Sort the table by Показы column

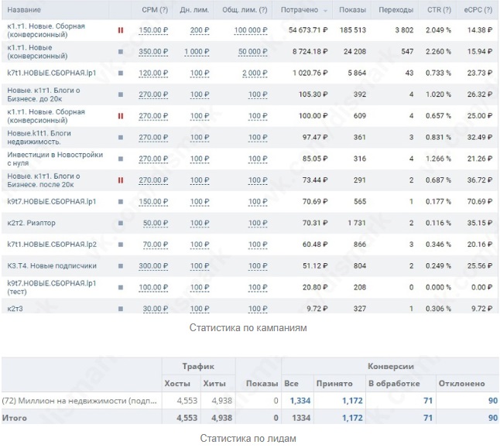(352, 10)
